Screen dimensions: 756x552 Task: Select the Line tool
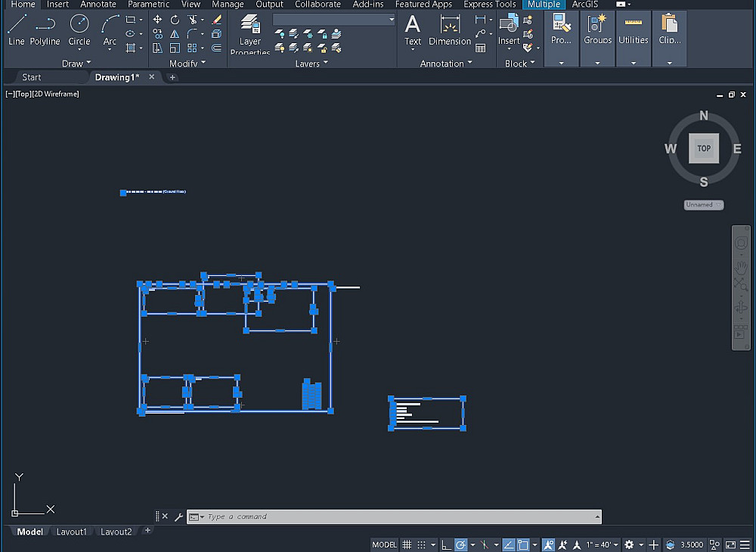[17, 30]
